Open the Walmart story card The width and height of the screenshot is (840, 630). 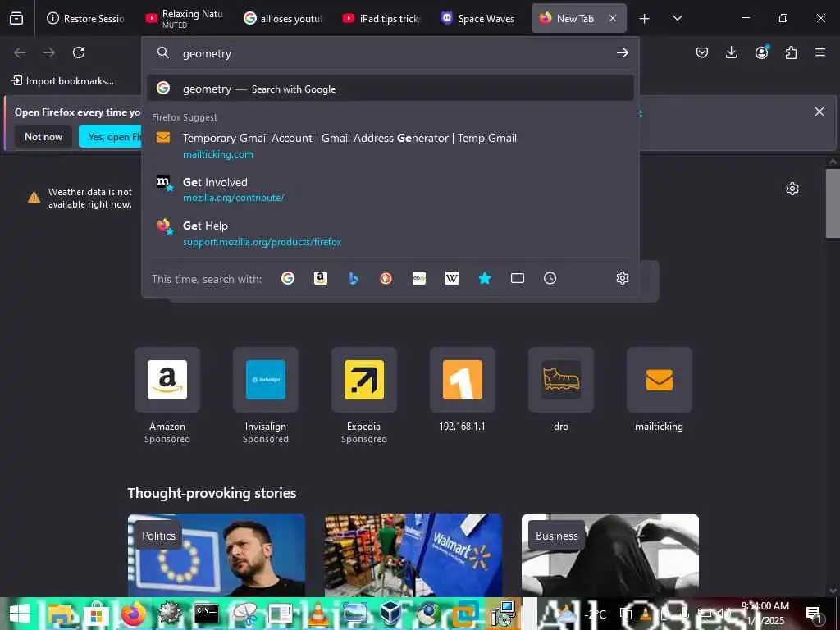click(x=413, y=555)
